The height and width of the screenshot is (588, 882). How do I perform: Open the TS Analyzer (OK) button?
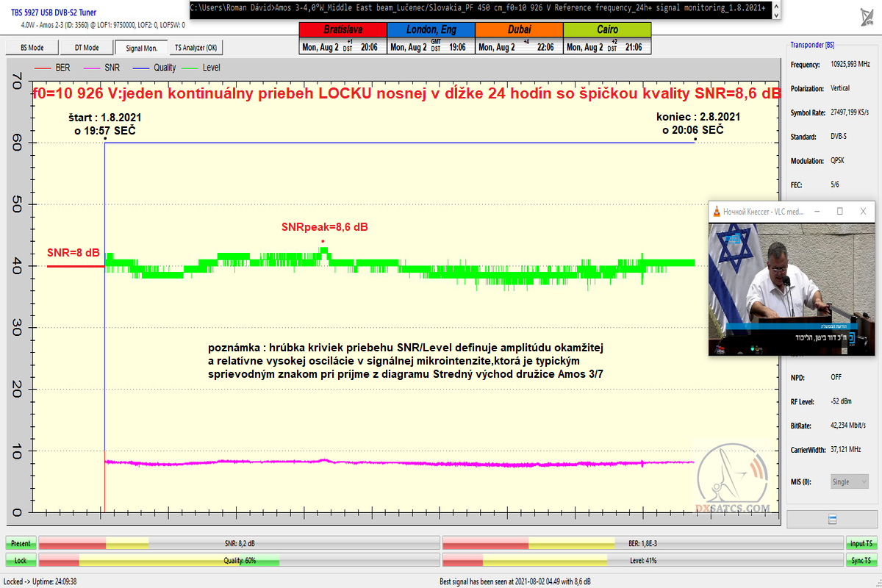tap(196, 48)
